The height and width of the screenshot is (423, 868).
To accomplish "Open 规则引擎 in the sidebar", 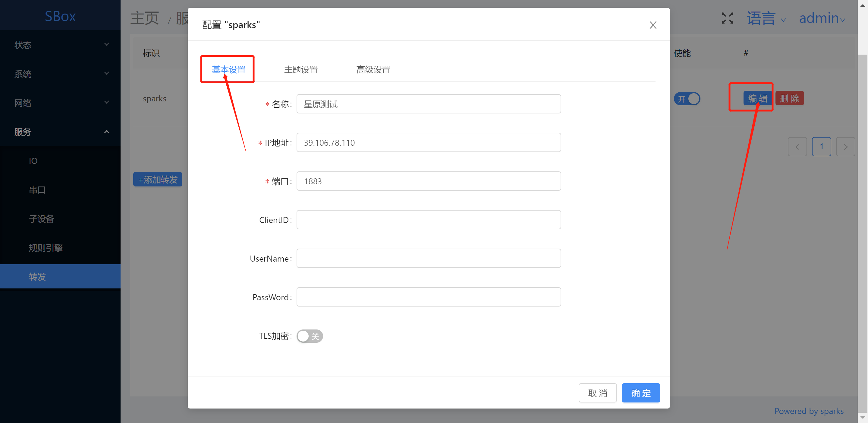I will tap(46, 248).
